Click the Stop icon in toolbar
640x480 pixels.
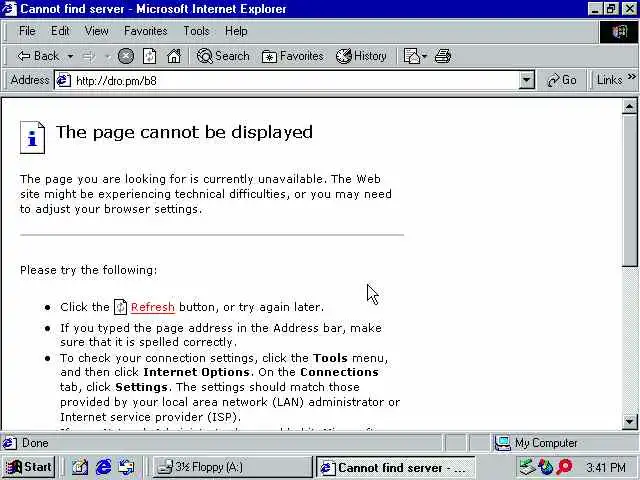[x=126, y=56]
